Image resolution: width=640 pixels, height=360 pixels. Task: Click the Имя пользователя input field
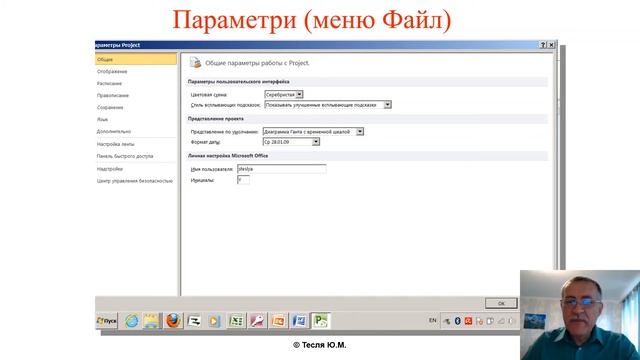pos(282,169)
